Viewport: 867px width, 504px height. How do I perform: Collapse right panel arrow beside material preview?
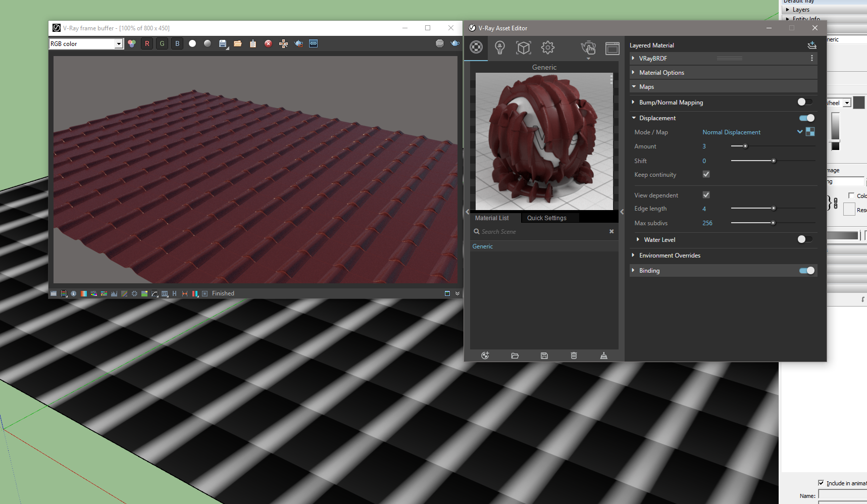(622, 212)
